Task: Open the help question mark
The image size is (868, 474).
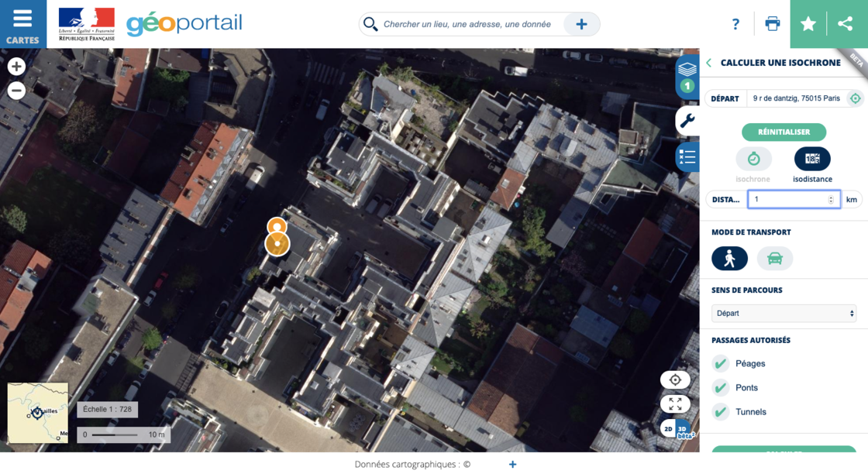Action: click(735, 24)
